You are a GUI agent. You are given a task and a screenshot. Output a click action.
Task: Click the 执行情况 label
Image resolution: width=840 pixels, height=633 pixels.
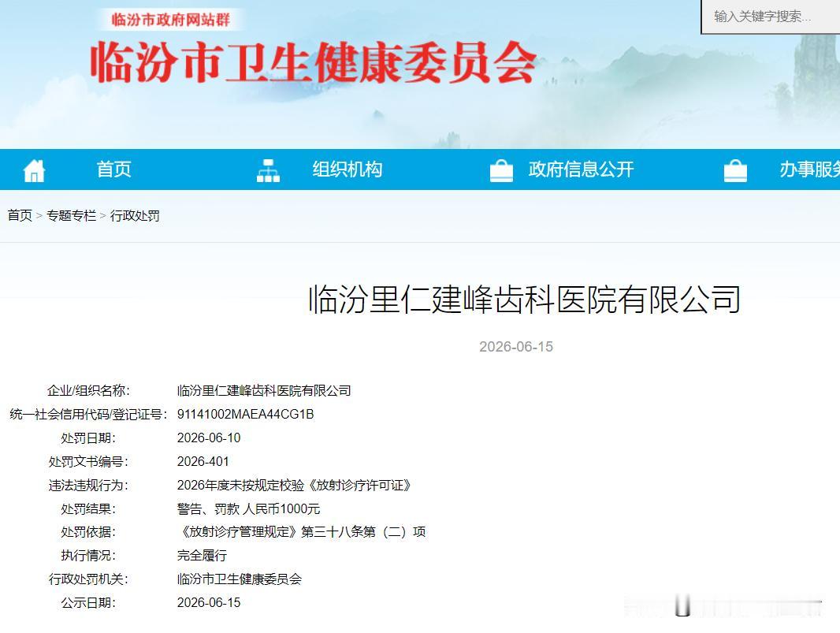click(x=88, y=555)
